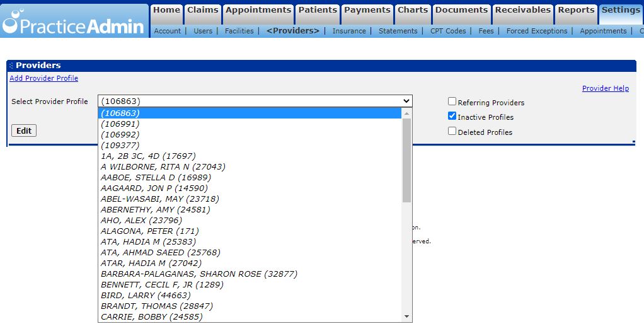Choose profile (109377) from the list
This screenshot has height=336, width=644.
pyautogui.click(x=250, y=145)
